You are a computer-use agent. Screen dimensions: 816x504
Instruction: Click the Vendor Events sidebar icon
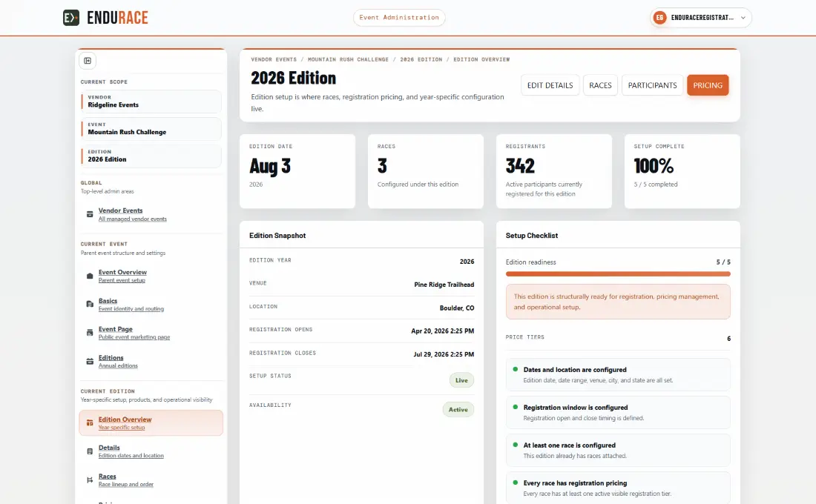pyautogui.click(x=90, y=214)
